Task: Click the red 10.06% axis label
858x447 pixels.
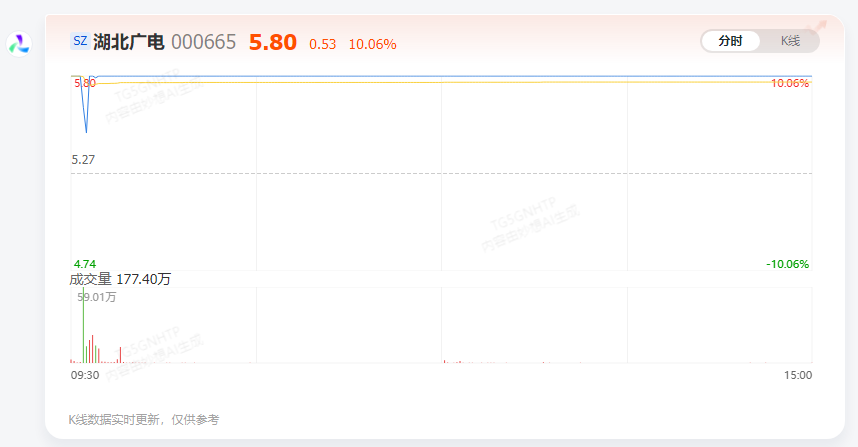Action: point(790,83)
